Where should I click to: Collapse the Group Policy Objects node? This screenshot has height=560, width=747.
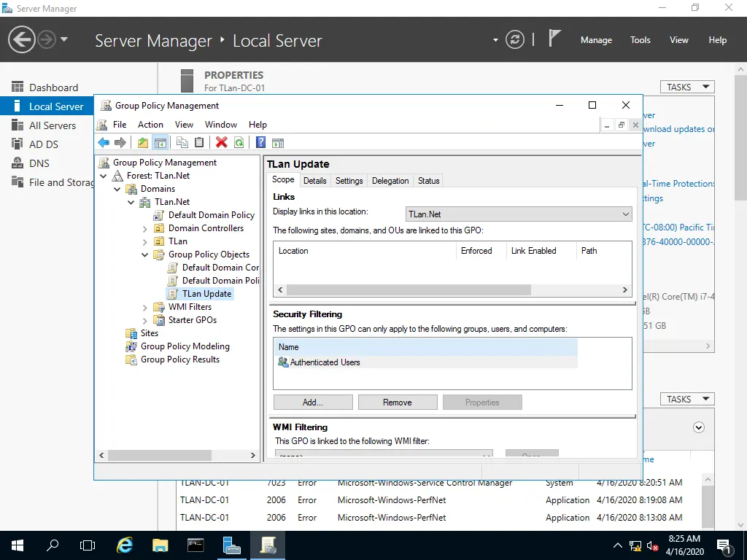[x=145, y=254]
